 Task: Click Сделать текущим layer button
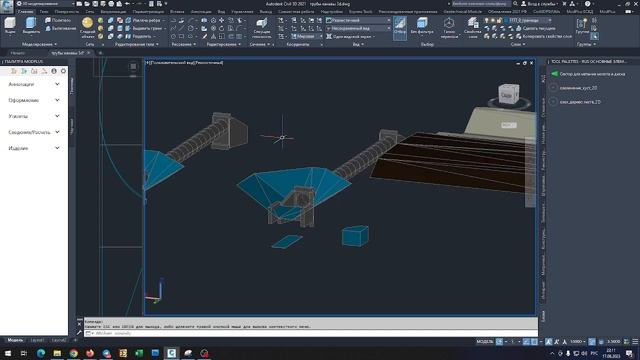pos(535,29)
